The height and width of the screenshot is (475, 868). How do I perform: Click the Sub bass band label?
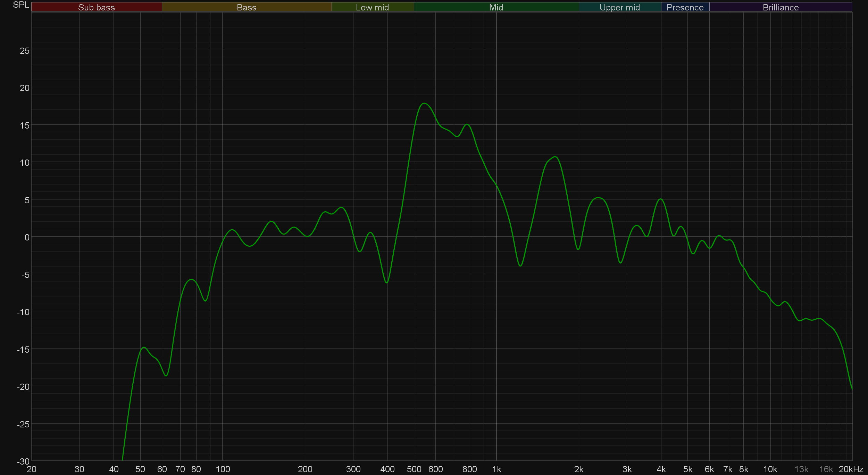(x=96, y=7)
